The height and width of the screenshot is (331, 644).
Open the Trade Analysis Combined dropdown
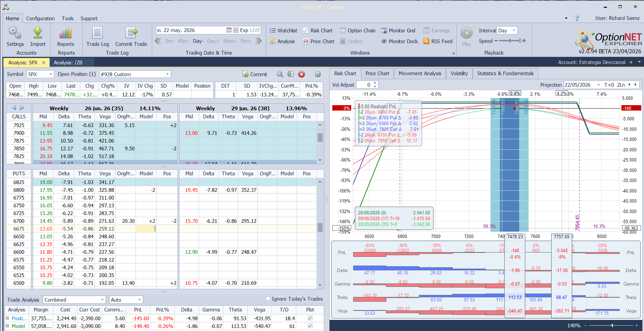point(102,300)
